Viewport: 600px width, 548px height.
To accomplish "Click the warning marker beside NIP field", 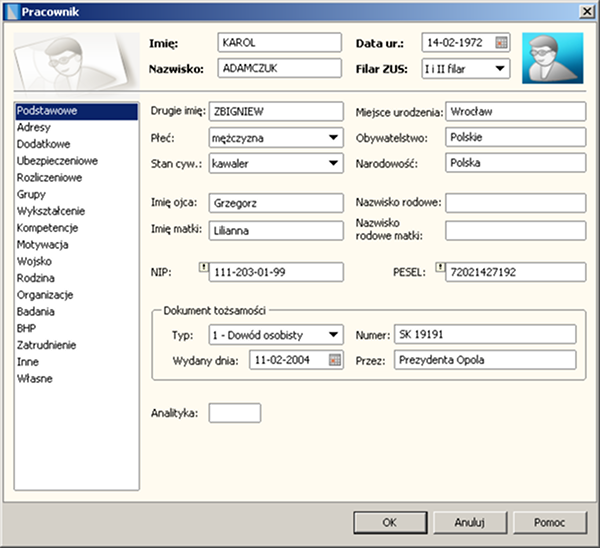I will [x=203, y=267].
